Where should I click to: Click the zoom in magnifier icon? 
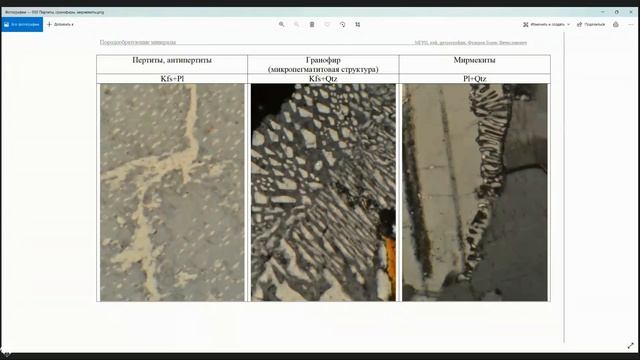(x=281, y=24)
